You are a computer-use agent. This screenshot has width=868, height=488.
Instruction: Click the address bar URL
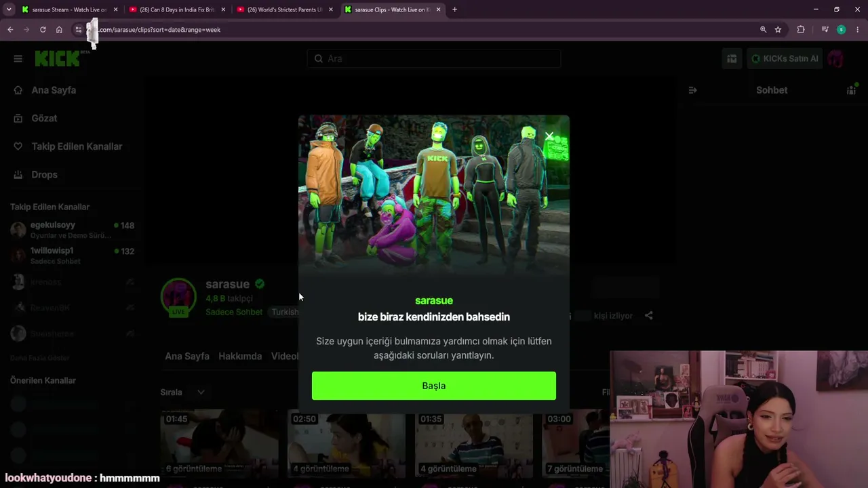(160, 30)
